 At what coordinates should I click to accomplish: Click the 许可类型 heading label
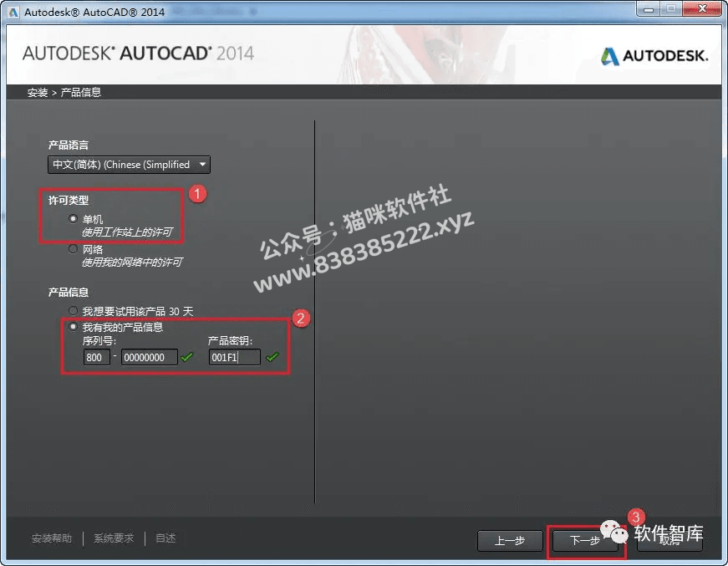[x=69, y=200]
